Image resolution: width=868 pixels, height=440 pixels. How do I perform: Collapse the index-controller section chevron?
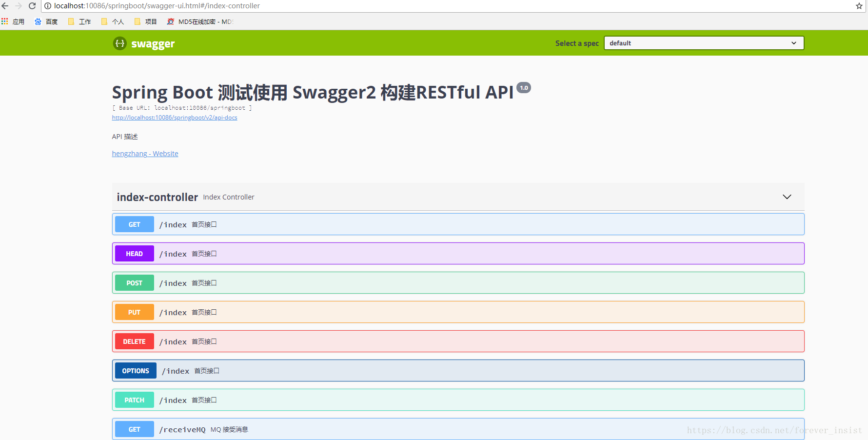[x=787, y=197]
